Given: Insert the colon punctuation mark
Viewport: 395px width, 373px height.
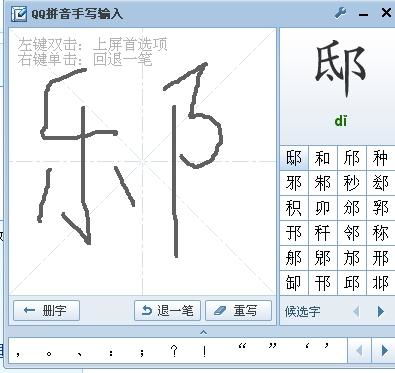Looking at the screenshot, I should [111, 353].
